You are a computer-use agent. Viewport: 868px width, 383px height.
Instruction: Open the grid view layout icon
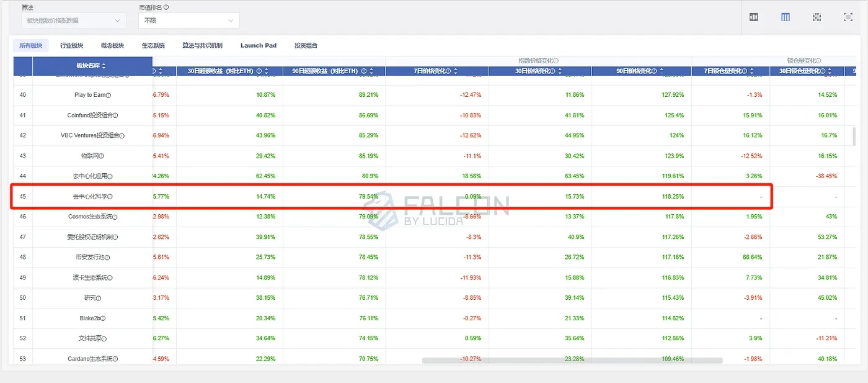(816, 17)
